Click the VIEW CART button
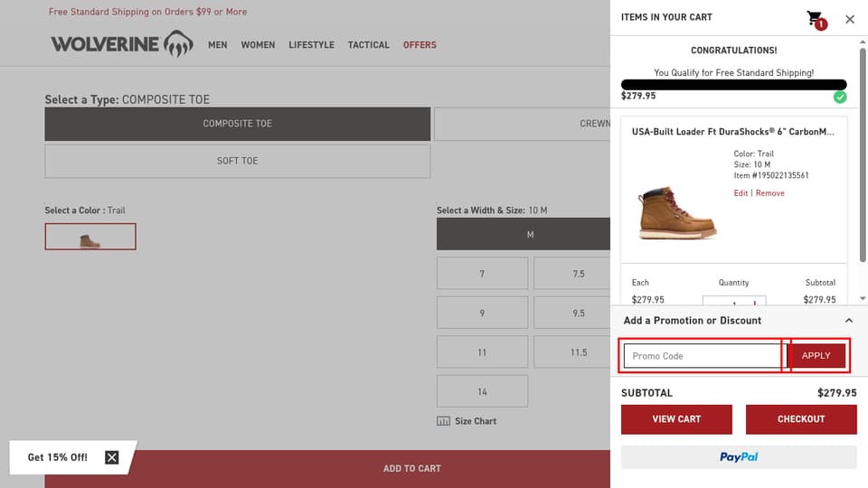This screenshot has width=868, height=488. coord(676,419)
